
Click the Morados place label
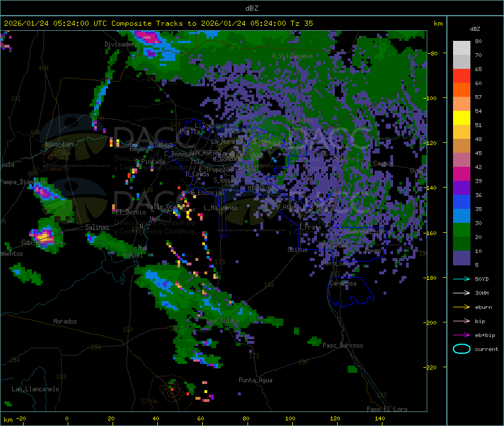pyautogui.click(x=65, y=321)
